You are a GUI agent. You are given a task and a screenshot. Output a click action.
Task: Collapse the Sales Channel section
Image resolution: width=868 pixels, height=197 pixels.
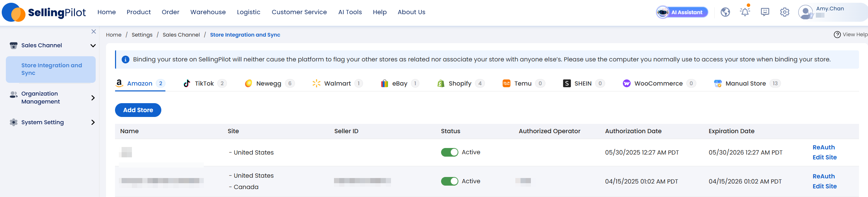click(x=93, y=46)
